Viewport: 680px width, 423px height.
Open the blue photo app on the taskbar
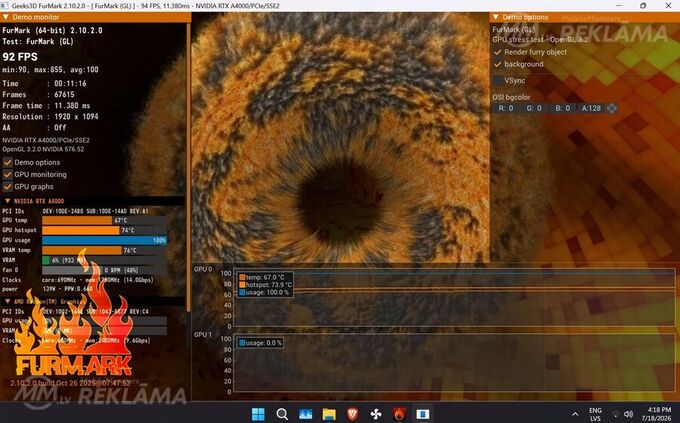pyautogui.click(x=305, y=414)
